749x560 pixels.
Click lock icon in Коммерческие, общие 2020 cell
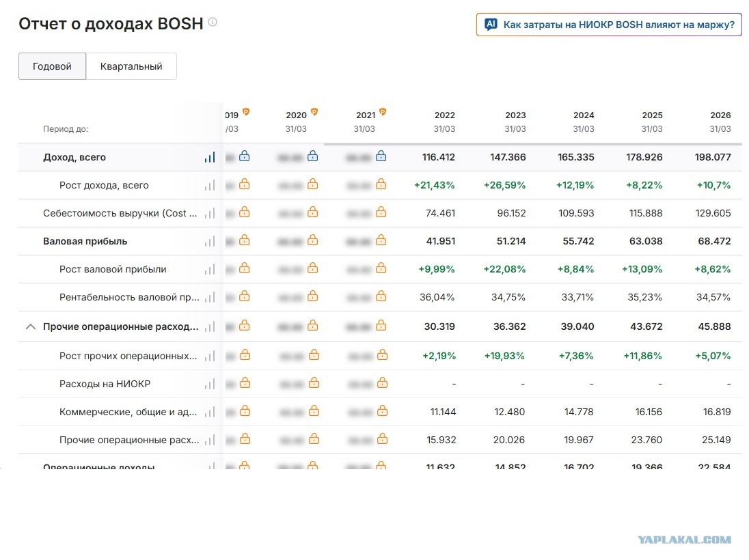(x=314, y=410)
